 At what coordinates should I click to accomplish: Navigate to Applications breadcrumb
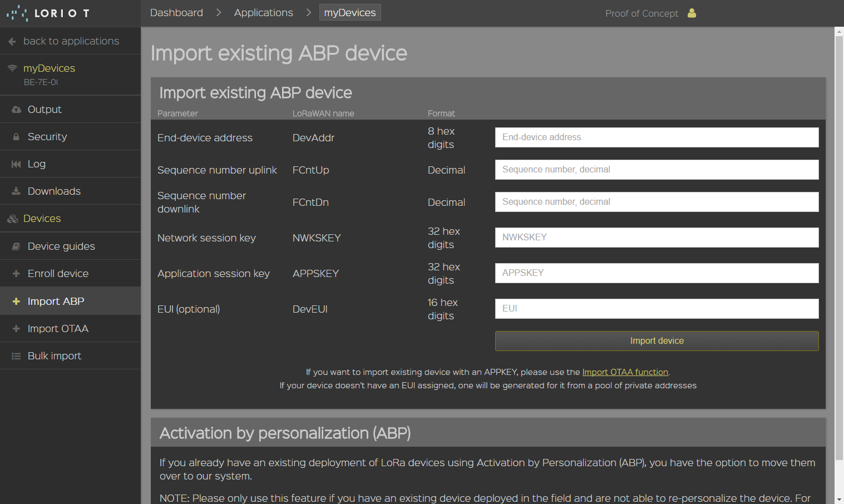click(x=263, y=13)
